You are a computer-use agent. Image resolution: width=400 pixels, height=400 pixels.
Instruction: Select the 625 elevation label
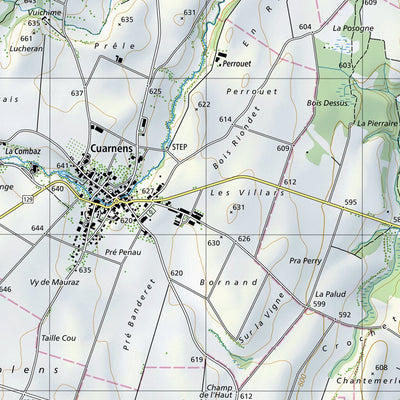(x=155, y=91)
